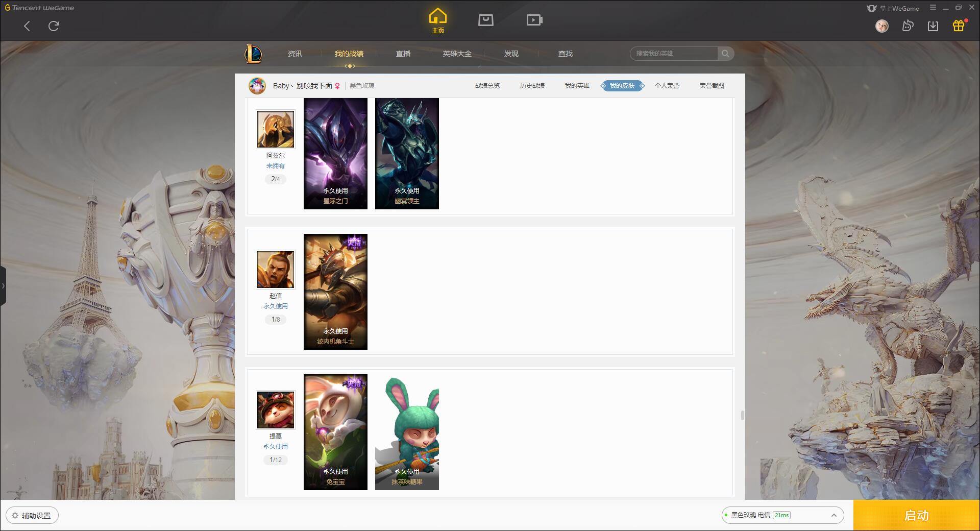Viewport: 980px width, 531px height.
Task: Open the 英雄大全 tab
Action: pyautogui.click(x=457, y=54)
